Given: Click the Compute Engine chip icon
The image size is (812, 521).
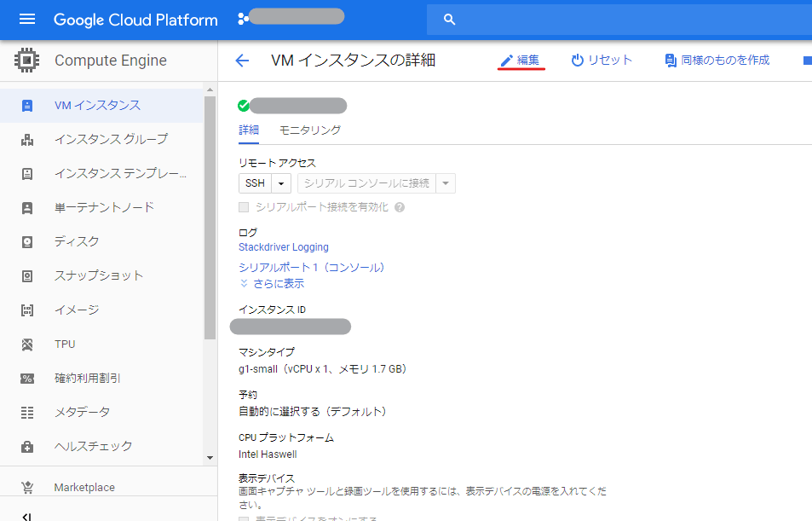Looking at the screenshot, I should (27, 61).
